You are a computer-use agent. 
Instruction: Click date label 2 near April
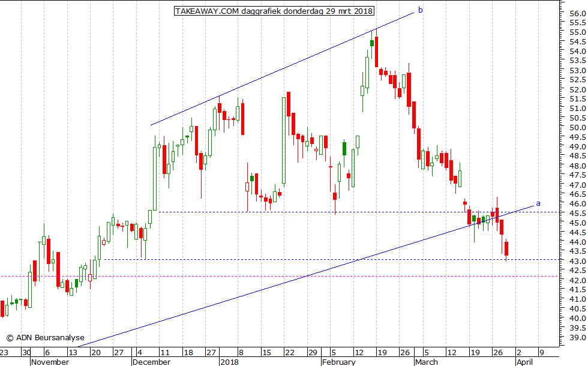[x=519, y=353]
